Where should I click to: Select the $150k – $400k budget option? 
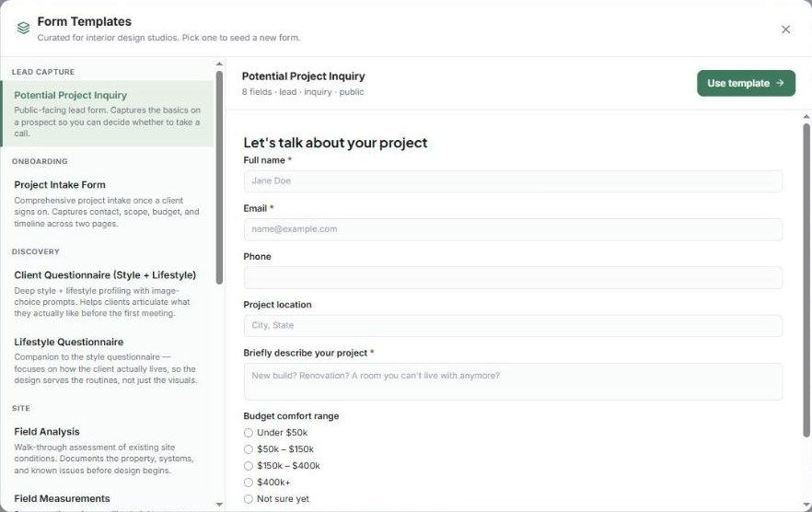[249, 466]
